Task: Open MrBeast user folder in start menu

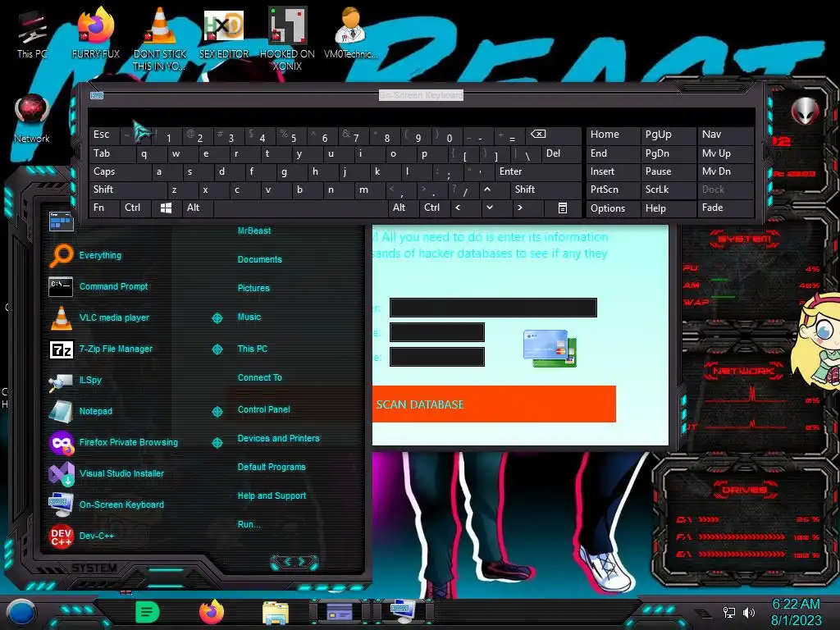Action: tap(254, 231)
